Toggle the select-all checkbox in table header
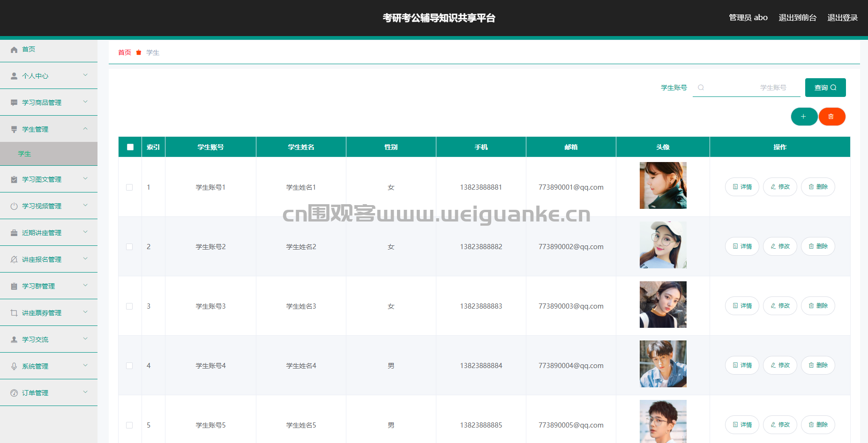Image resolution: width=868 pixels, height=443 pixels. pos(130,147)
